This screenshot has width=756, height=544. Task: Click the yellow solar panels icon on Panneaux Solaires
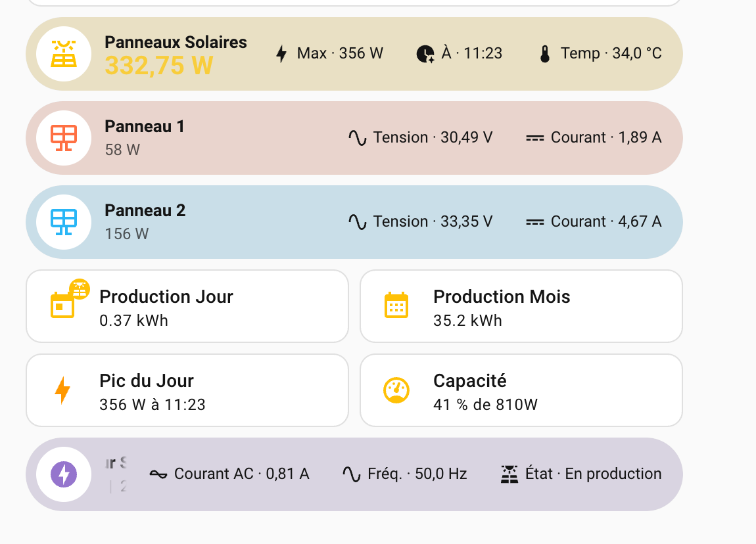tap(64, 54)
